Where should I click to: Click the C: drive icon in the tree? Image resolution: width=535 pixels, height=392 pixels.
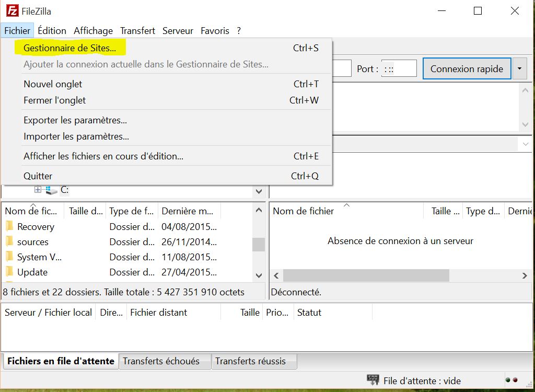[51, 190]
